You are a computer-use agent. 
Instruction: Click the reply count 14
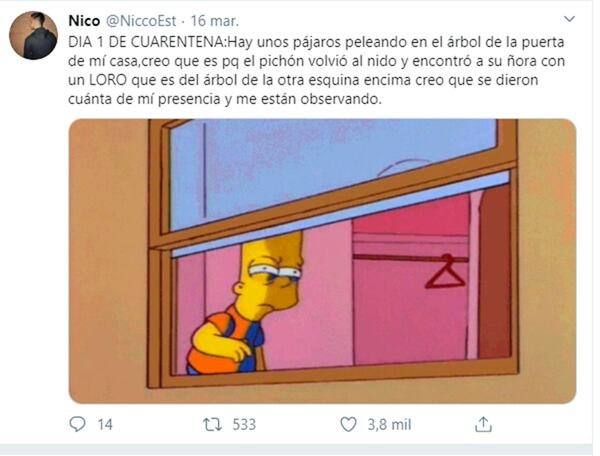coord(105,425)
